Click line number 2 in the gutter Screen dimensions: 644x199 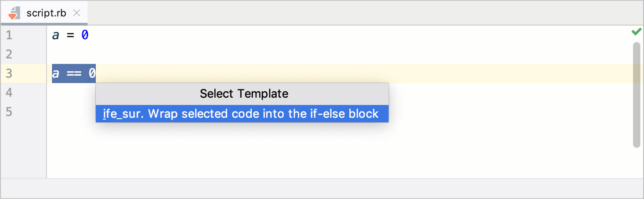9,54
